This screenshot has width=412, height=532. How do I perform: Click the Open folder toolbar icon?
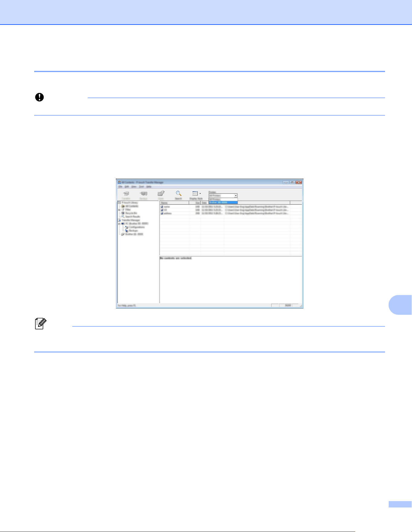(x=161, y=193)
